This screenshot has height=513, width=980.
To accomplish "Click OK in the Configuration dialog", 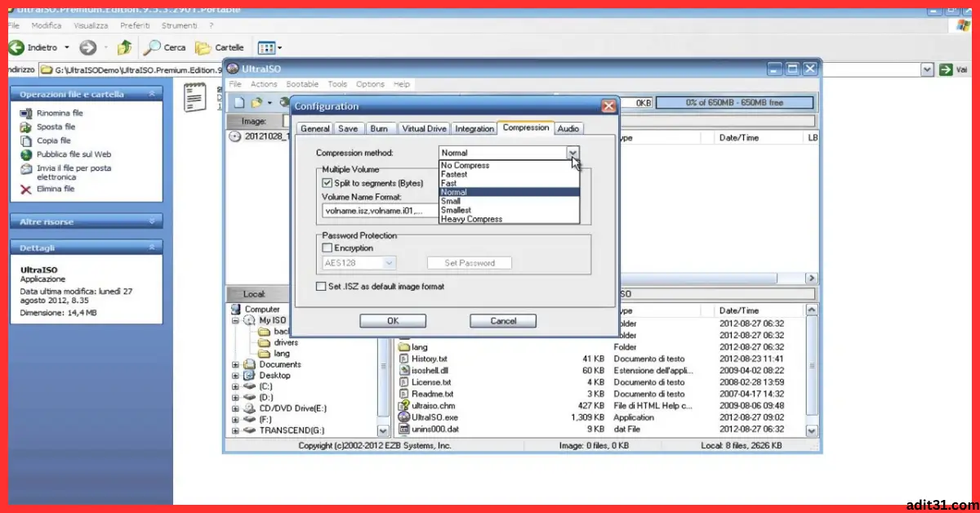I will [393, 321].
